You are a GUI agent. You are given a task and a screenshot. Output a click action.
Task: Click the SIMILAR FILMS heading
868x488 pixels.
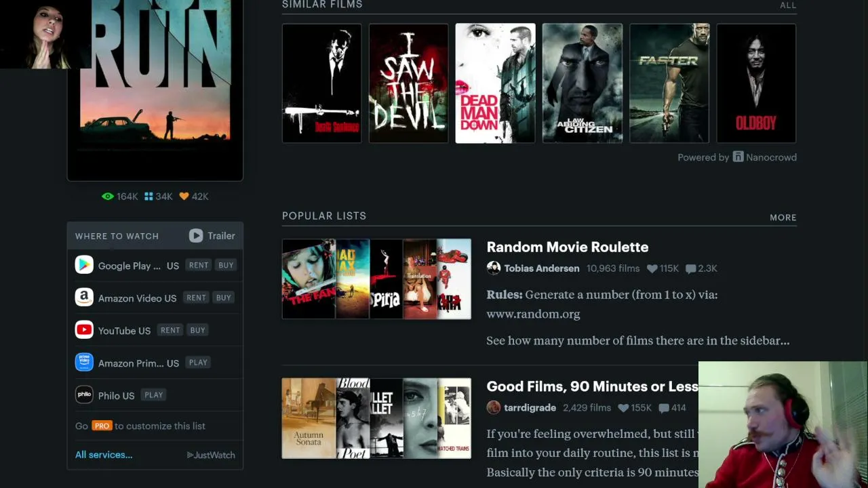[322, 5]
